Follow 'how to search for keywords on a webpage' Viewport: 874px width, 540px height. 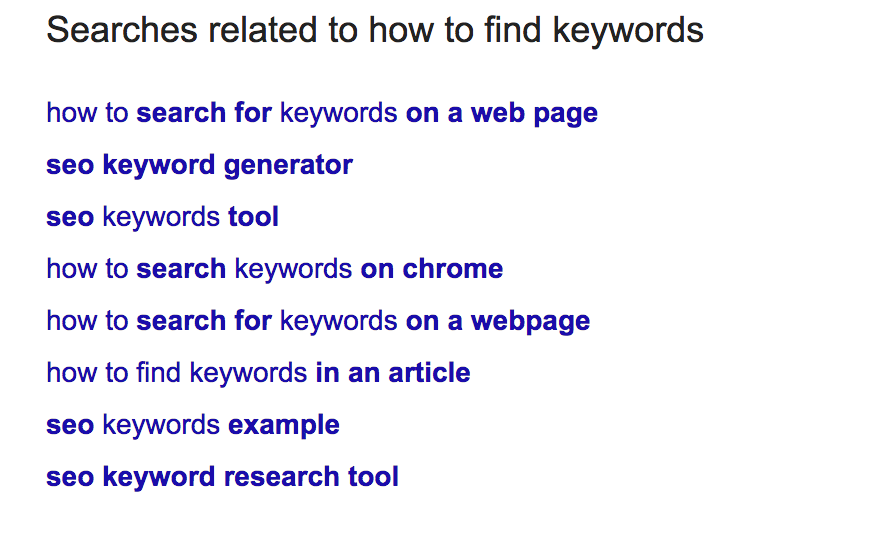click(x=318, y=322)
